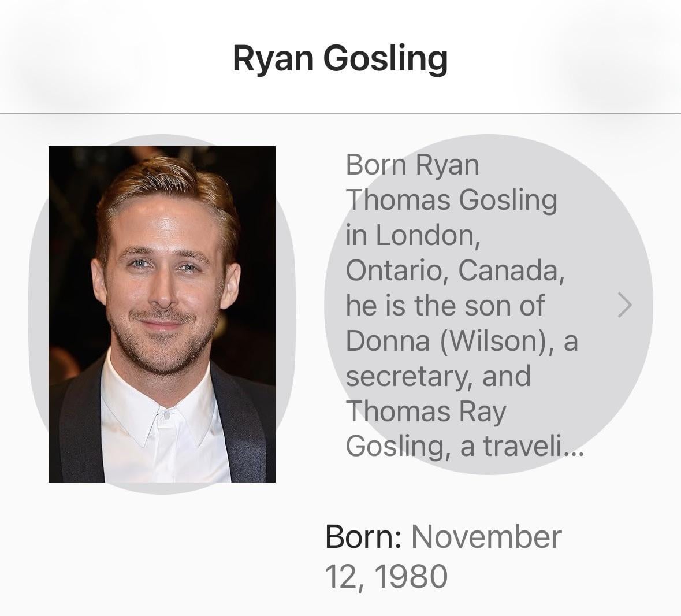681x616 pixels.
Task: Open Ryan Gosling's headshot photo
Action: point(162,314)
